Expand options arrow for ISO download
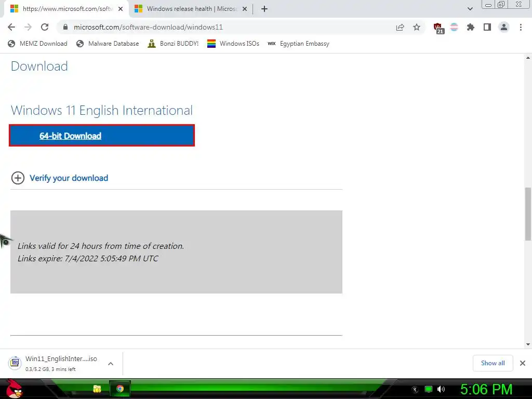The width and height of the screenshot is (532, 399). click(111, 363)
